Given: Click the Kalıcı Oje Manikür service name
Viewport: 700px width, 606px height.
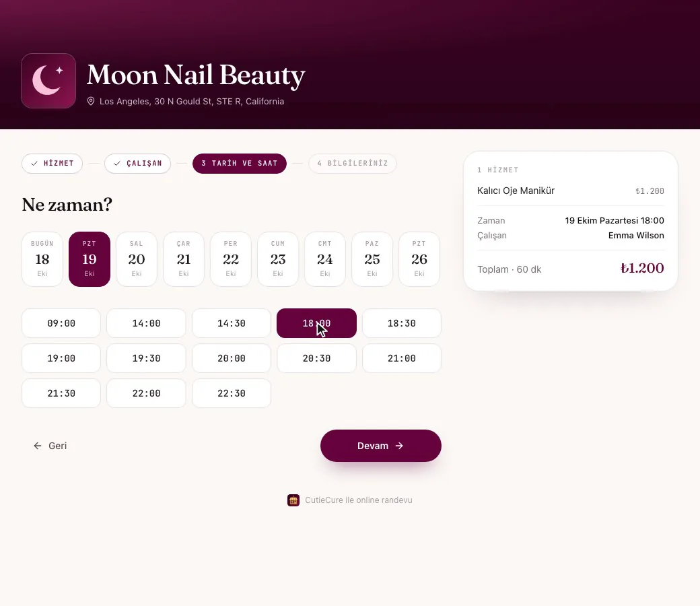Looking at the screenshot, I should point(516,191).
